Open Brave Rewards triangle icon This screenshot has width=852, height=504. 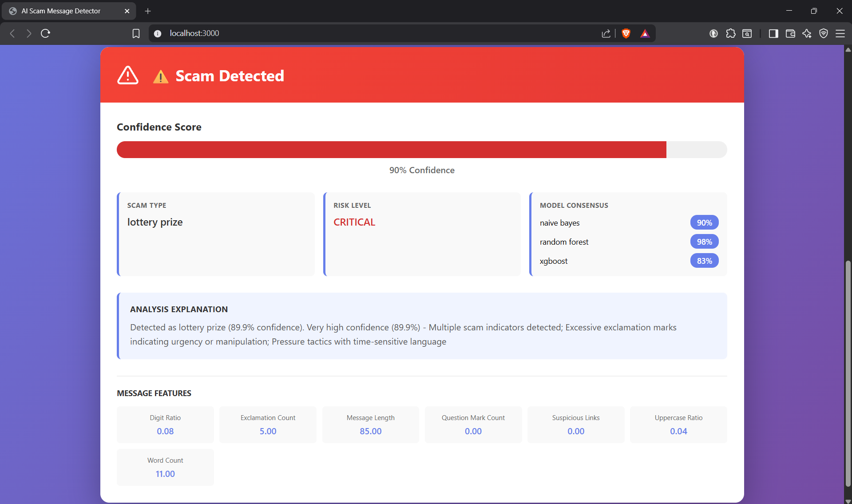pos(645,33)
